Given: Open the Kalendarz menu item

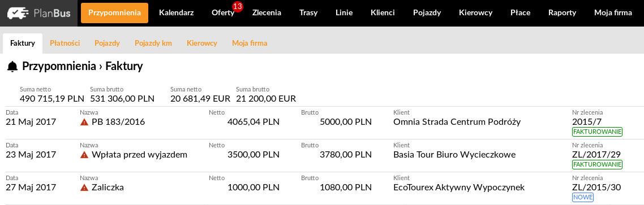Looking at the screenshot, I should click(x=176, y=13).
